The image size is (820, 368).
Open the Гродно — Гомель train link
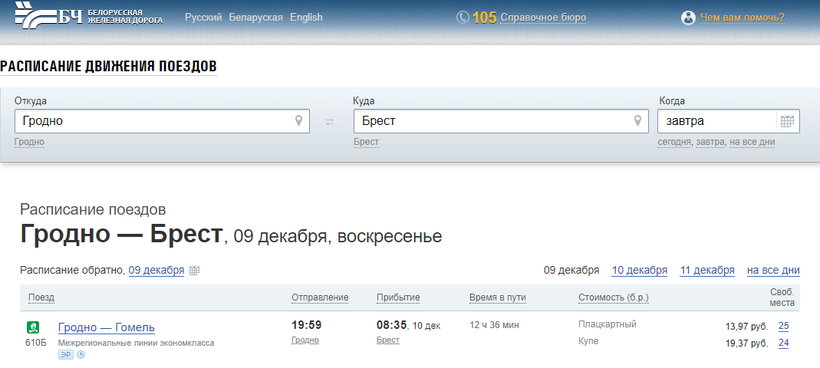pos(107,328)
